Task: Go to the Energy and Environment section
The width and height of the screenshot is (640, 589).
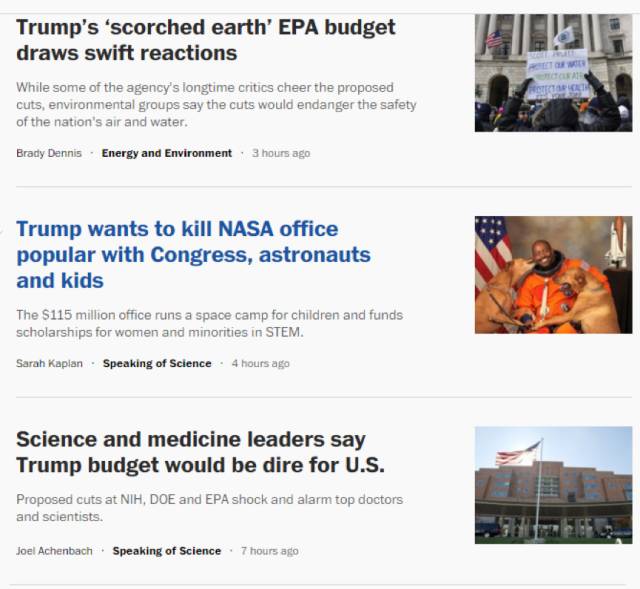Action: (x=167, y=153)
